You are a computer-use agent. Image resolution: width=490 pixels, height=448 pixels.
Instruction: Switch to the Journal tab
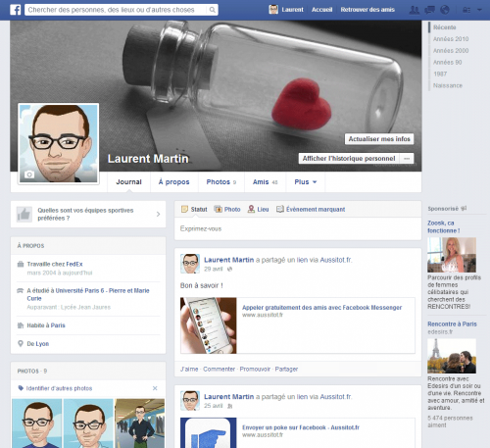(x=128, y=182)
